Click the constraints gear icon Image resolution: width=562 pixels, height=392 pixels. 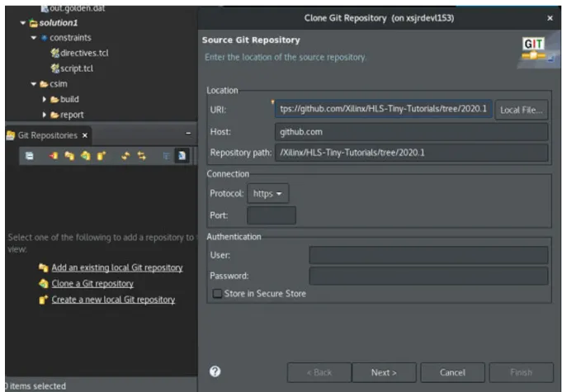[x=44, y=38]
